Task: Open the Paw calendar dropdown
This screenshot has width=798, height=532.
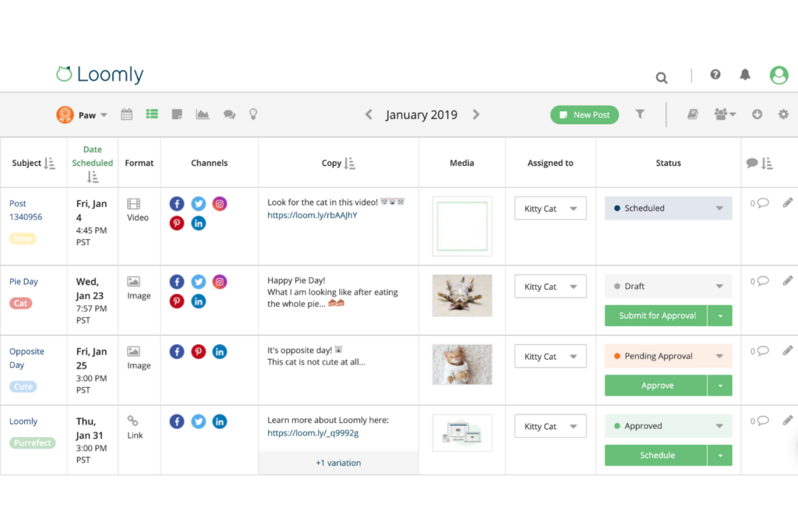Action: tap(82, 115)
